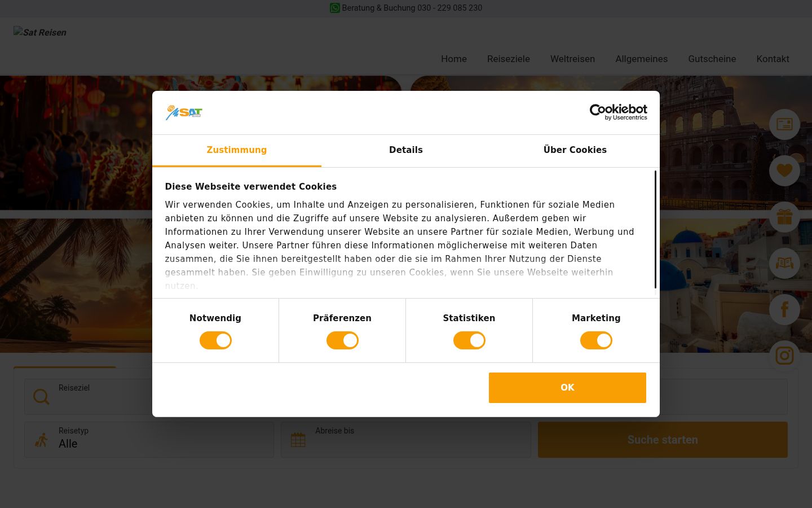Click the Suche starten button

click(663, 440)
